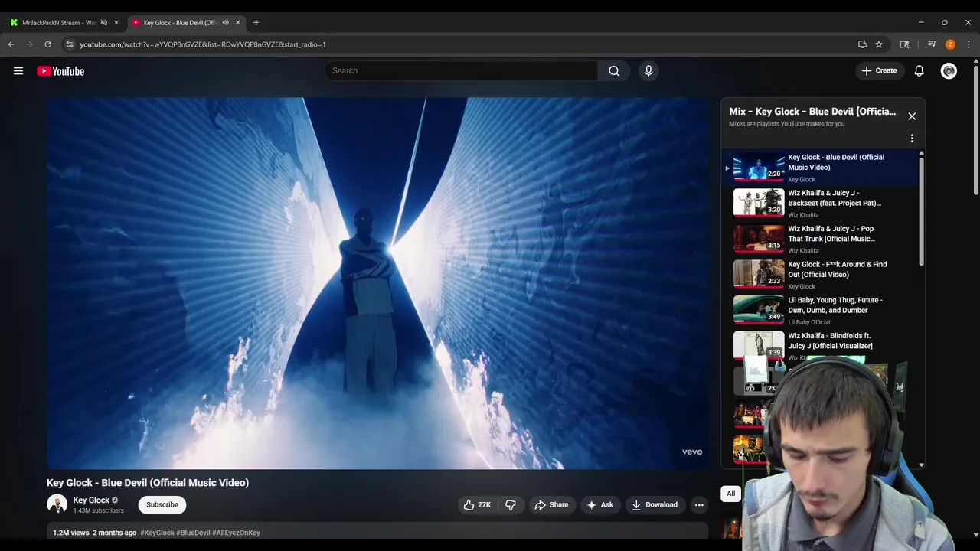980x551 pixels.
Task: Play Backseat feat. Project Pat playlist item
Action: [820, 204]
